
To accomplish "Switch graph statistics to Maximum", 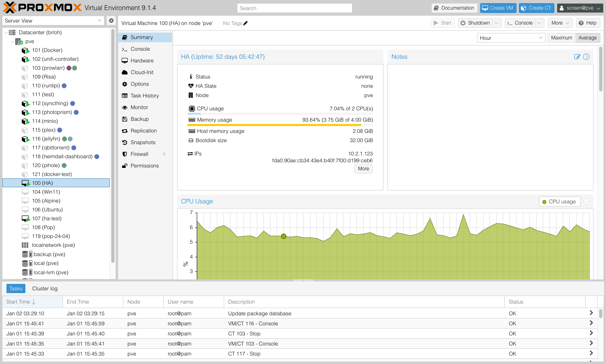I will pyautogui.click(x=561, y=37).
